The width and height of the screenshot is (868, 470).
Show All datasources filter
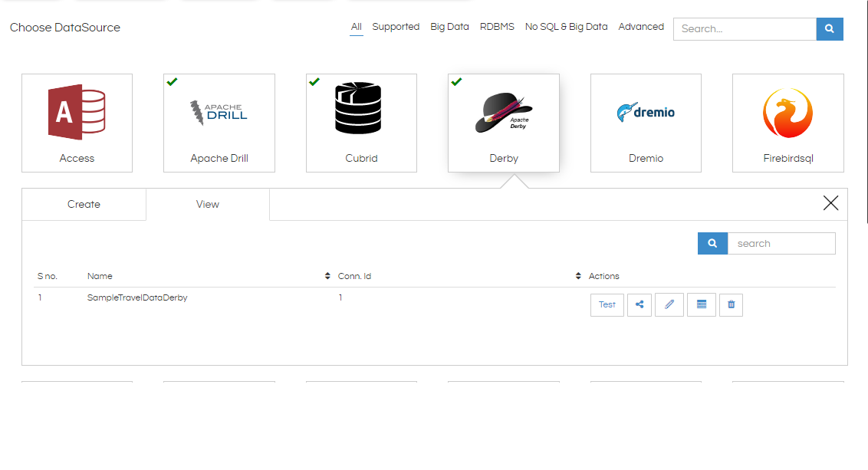356,27
